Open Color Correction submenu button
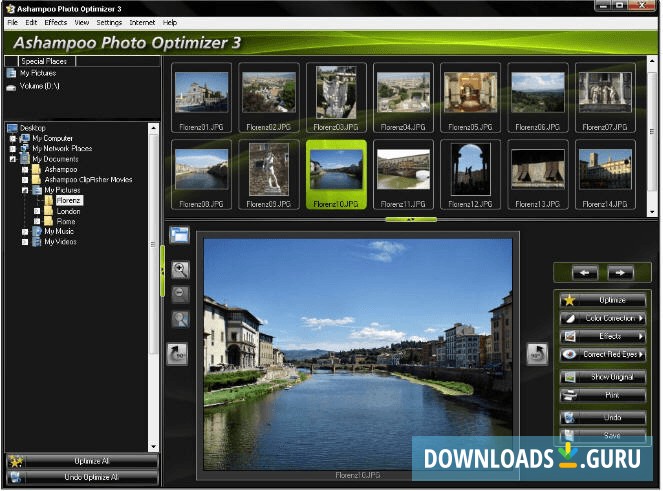The width and height of the screenshot is (663, 491). (603, 318)
